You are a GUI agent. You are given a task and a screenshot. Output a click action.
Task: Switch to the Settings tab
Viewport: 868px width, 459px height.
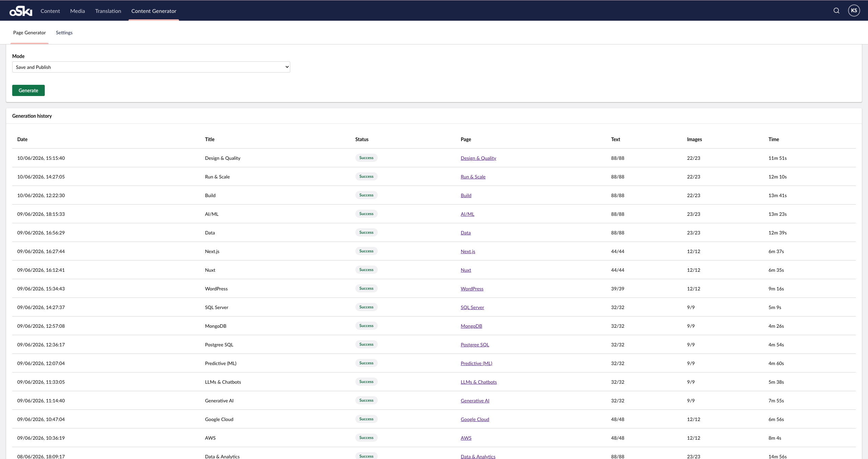[64, 33]
